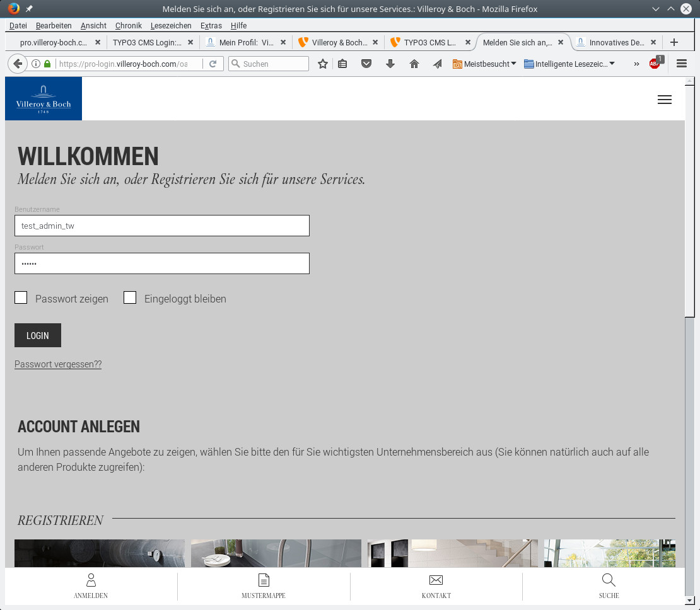This screenshot has width=700, height=610.
Task: Open the Hilfe menu
Action: coord(239,25)
